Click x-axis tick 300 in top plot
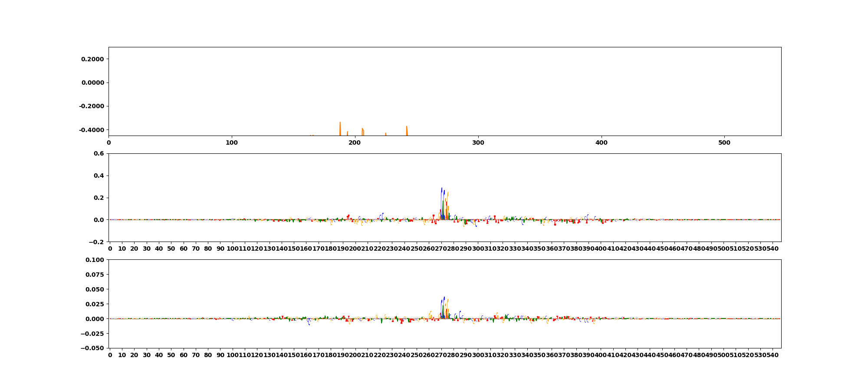 click(478, 142)
